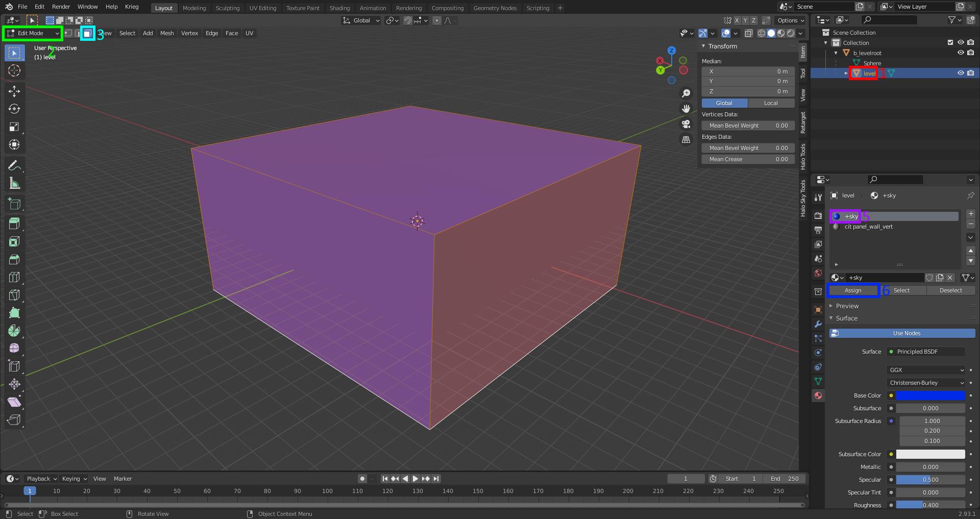The width and height of the screenshot is (980, 519).
Task: Select the Spin tool
Action: (x=14, y=331)
